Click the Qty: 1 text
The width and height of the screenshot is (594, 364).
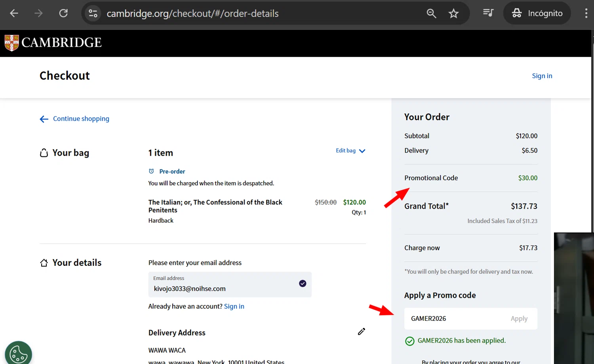point(359,213)
